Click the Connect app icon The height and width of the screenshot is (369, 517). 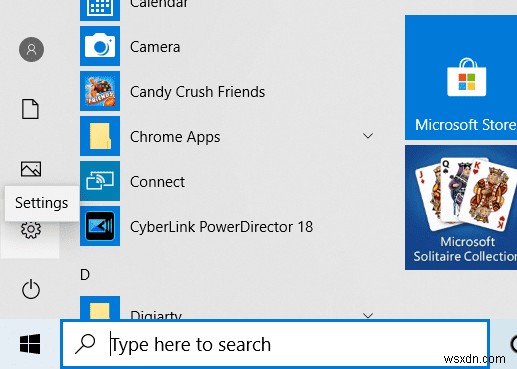(100, 181)
